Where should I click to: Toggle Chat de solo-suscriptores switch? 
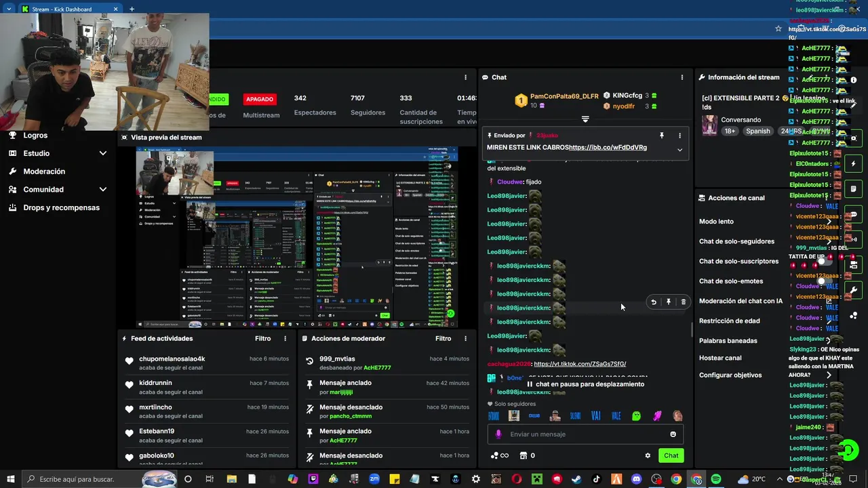point(824,261)
